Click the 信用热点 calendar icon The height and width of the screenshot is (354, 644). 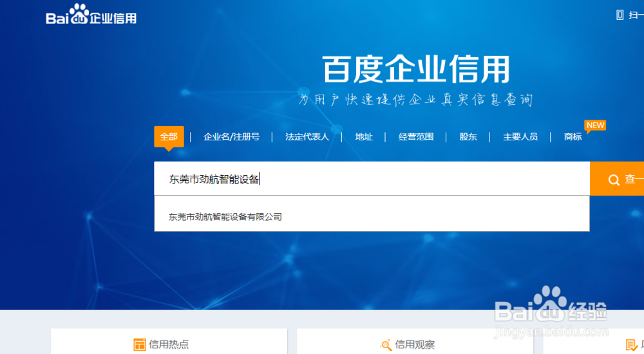pyautogui.click(x=140, y=344)
